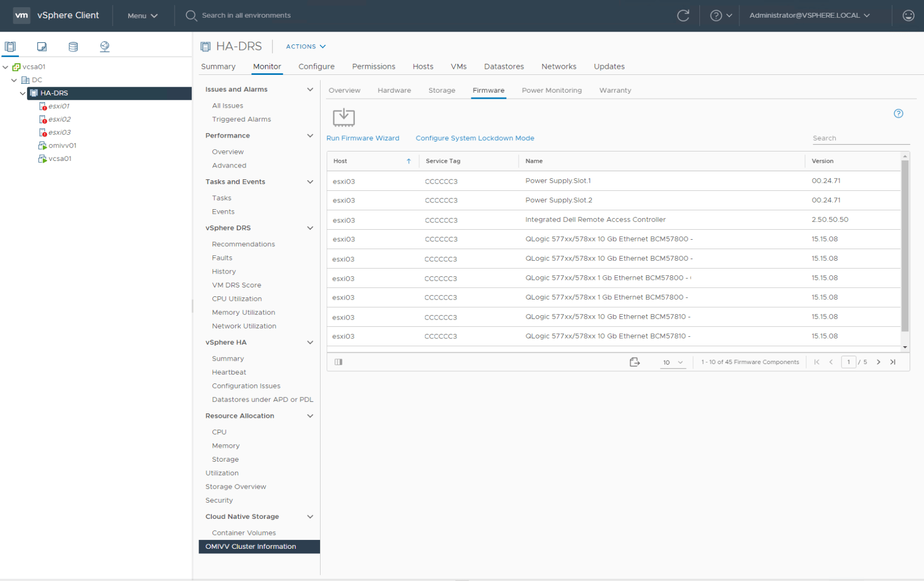Open the Menu dropdown
Viewport: 924px width, 581px height.
pyautogui.click(x=143, y=16)
